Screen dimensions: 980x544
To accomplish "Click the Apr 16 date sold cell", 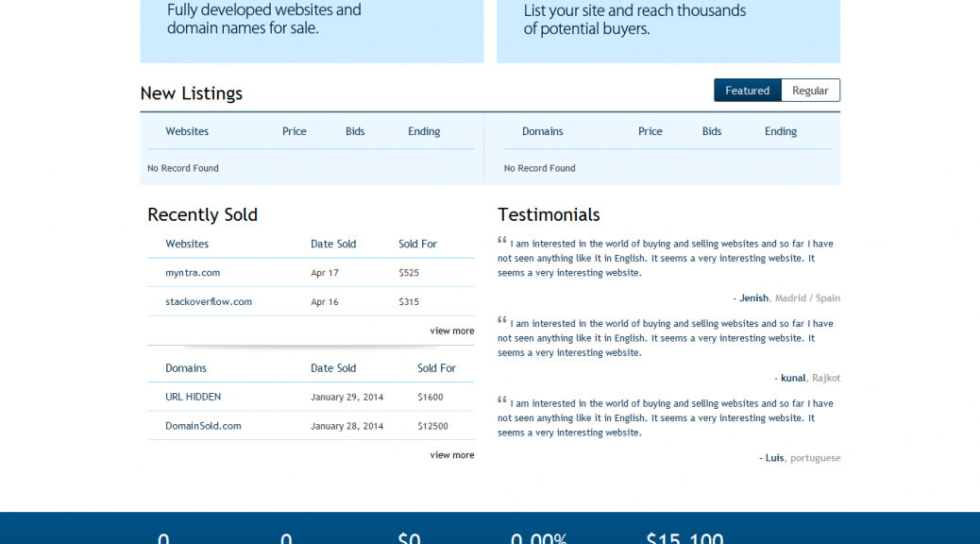I will (325, 301).
